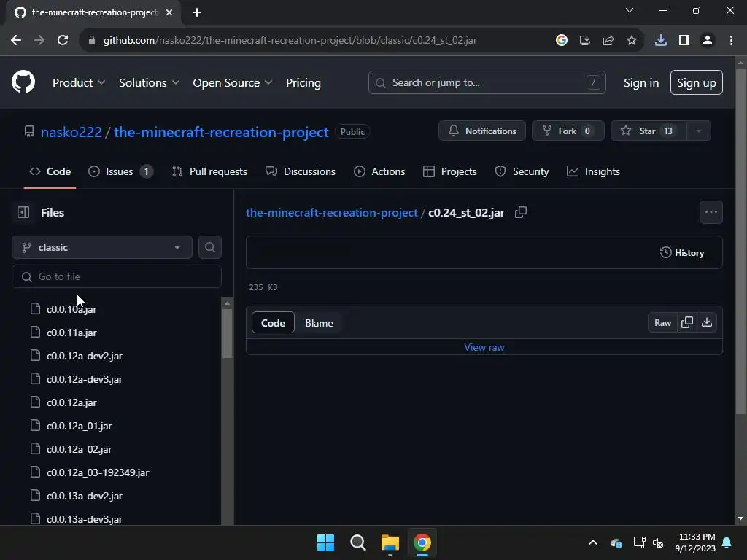Click the Sign up button

[697, 82]
